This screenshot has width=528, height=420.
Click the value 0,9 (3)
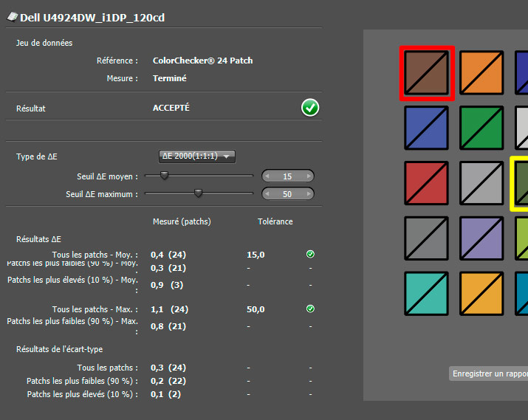coord(167,285)
